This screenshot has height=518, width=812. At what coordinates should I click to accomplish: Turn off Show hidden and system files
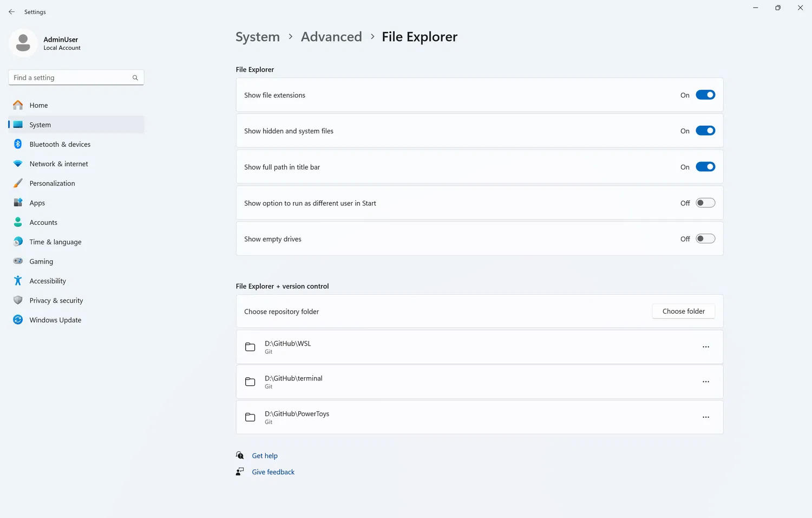(705, 130)
